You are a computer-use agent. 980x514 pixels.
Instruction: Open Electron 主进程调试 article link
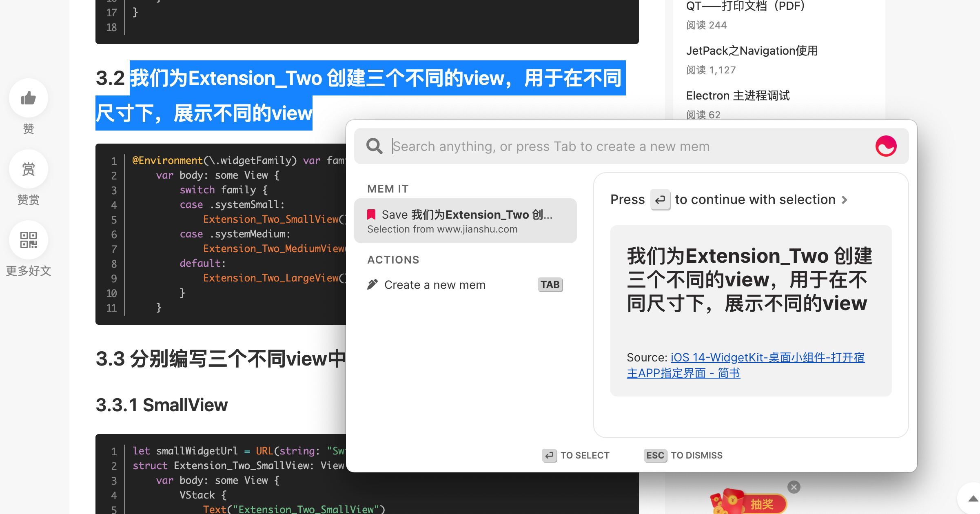point(738,96)
